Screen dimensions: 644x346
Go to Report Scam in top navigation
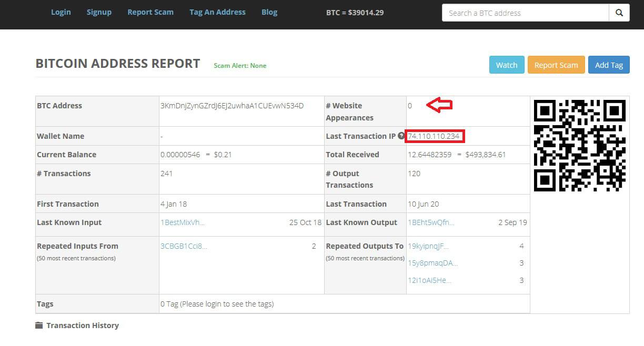(x=150, y=12)
